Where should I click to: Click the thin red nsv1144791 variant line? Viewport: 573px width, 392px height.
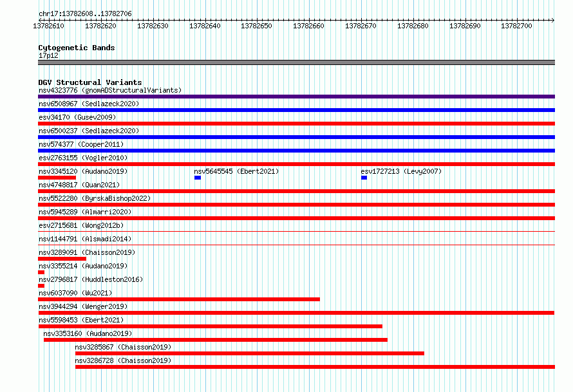[x=296, y=245]
